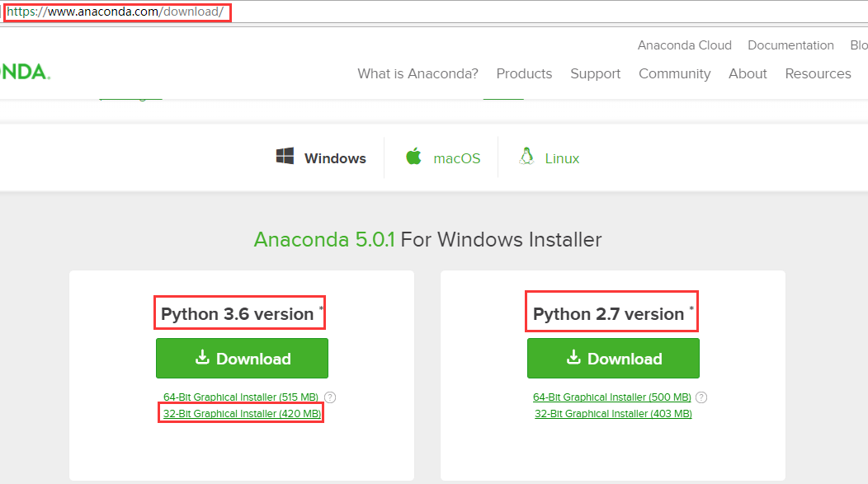
Task: Download Python 2.7 version installer
Action: point(613,359)
